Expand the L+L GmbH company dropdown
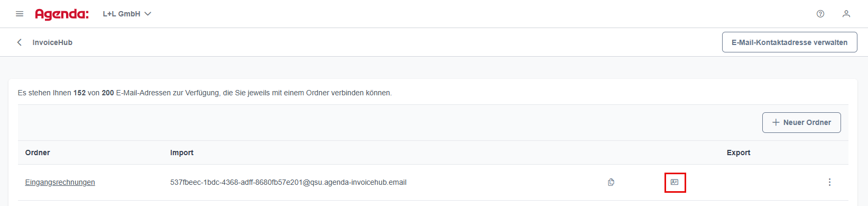This screenshot has width=868, height=206. (x=127, y=14)
